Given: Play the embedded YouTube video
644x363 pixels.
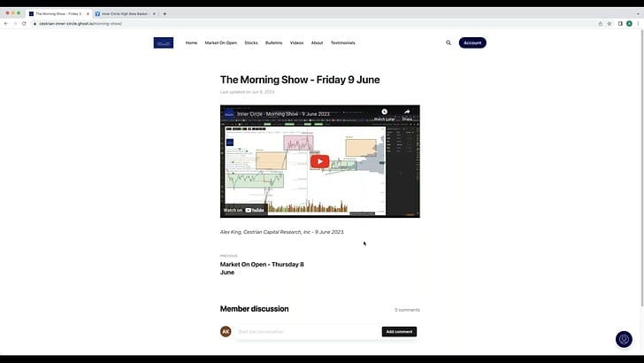Looking at the screenshot, I should 320,161.
